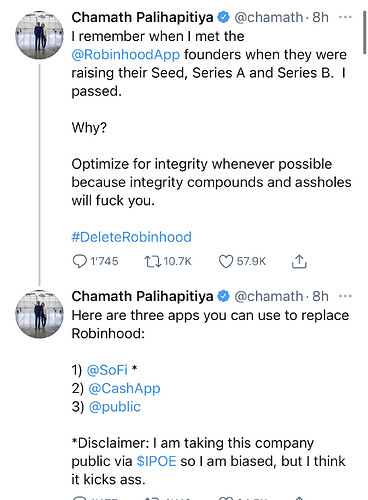
Task: Open @chamath handle on second tweet
Action: pyautogui.click(x=269, y=296)
